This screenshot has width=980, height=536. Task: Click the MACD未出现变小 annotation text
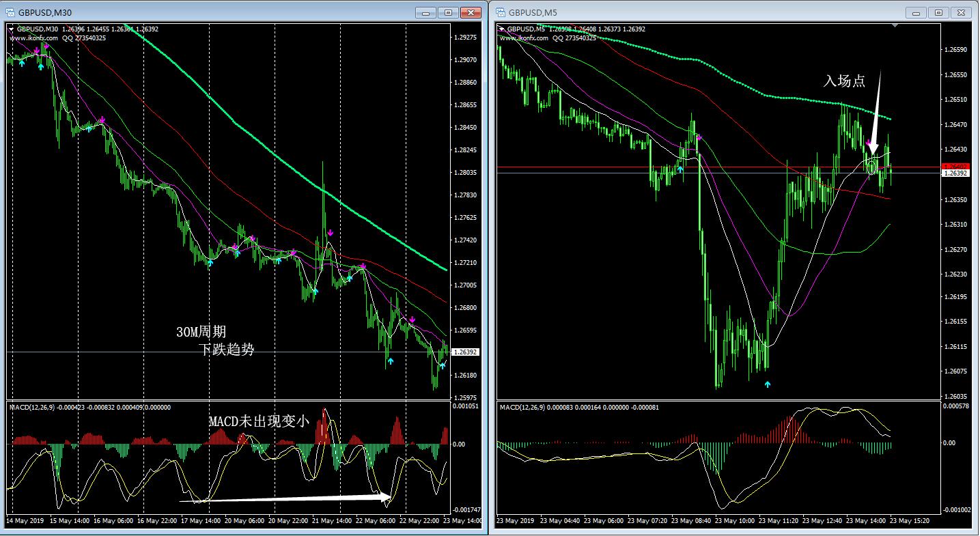tap(259, 421)
